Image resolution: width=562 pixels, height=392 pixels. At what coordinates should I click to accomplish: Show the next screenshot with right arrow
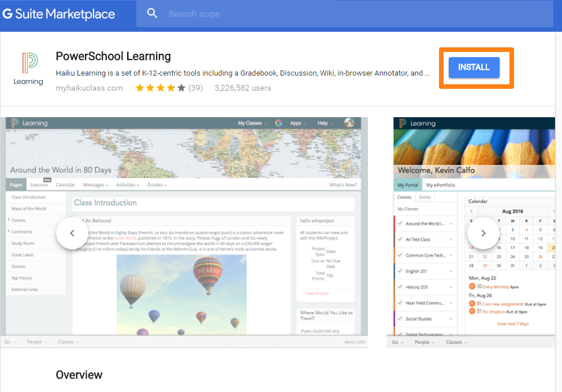483,233
